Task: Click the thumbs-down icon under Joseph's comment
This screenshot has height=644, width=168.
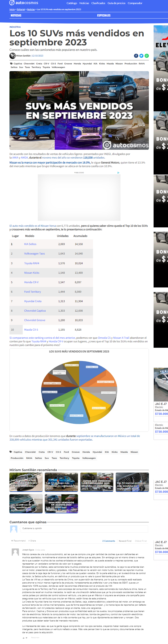Action: click(27, 638)
